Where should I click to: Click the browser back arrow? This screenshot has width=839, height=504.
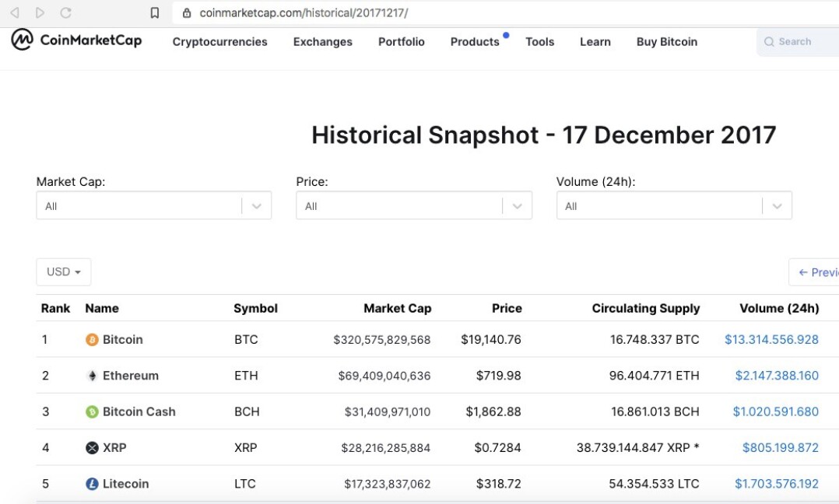pyautogui.click(x=15, y=12)
